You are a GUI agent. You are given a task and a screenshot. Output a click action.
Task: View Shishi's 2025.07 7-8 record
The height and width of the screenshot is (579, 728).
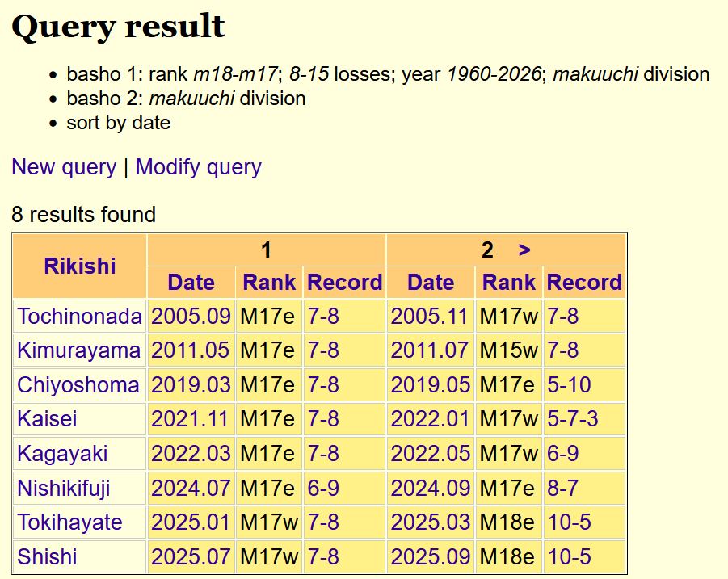[323, 557]
